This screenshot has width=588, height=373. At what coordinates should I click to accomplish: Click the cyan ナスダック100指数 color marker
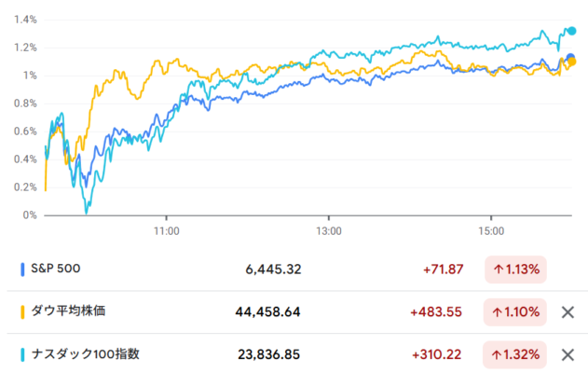22,354
